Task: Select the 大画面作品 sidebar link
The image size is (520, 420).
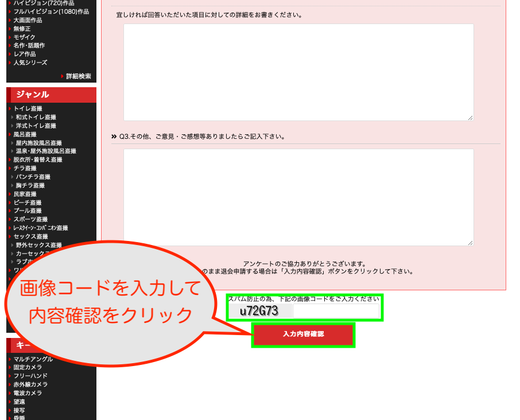Action: pyautogui.click(x=28, y=20)
